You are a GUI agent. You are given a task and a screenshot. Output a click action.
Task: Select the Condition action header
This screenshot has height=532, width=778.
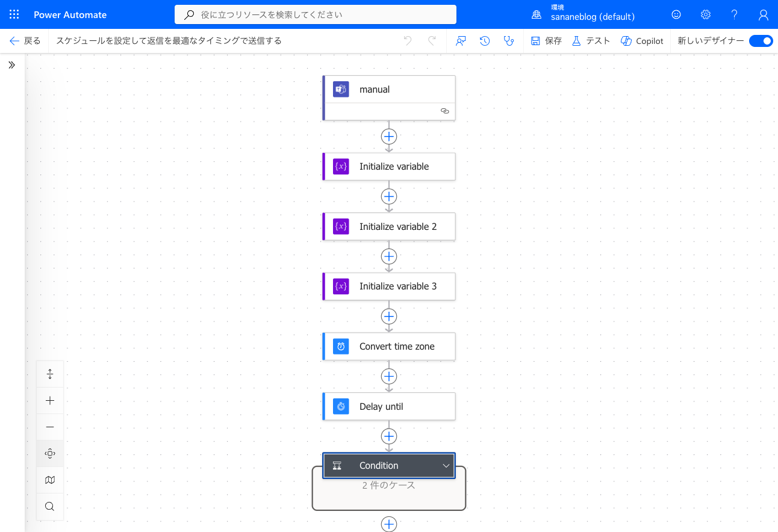click(389, 466)
